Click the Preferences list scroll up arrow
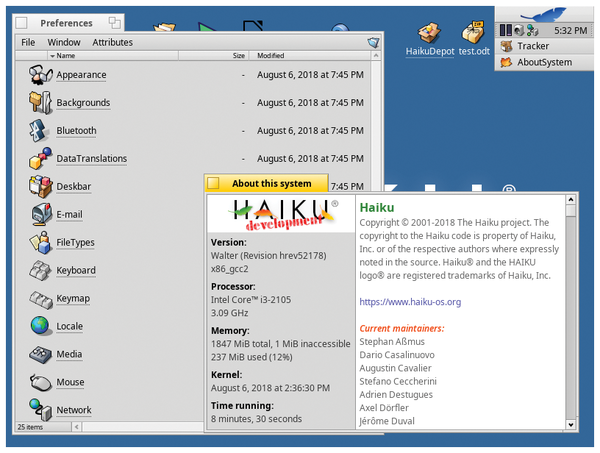This screenshot has width=600, height=453. (376, 56)
